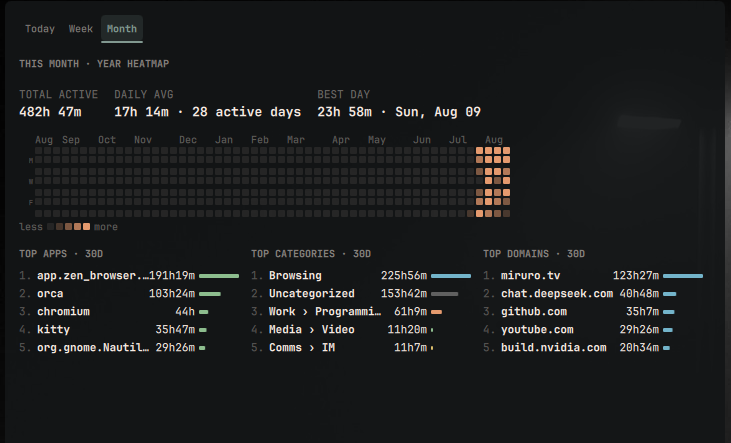Open chat.deepseek.com domain row
Screen dimensions: 731x443
[x=593, y=294]
